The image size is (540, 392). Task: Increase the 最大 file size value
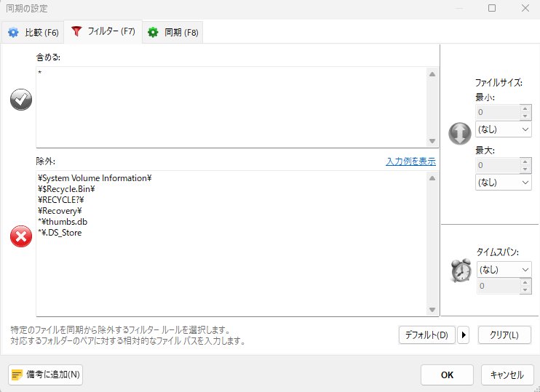[525, 161]
